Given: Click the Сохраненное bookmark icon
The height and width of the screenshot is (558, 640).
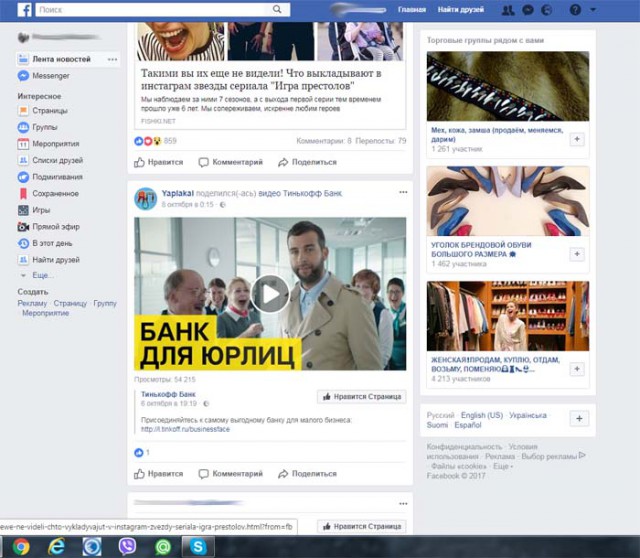Looking at the screenshot, I should 23,193.
